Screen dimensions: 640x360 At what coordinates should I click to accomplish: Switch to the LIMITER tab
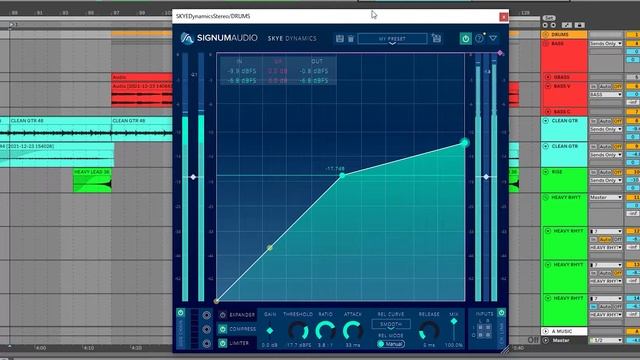pyautogui.click(x=239, y=343)
